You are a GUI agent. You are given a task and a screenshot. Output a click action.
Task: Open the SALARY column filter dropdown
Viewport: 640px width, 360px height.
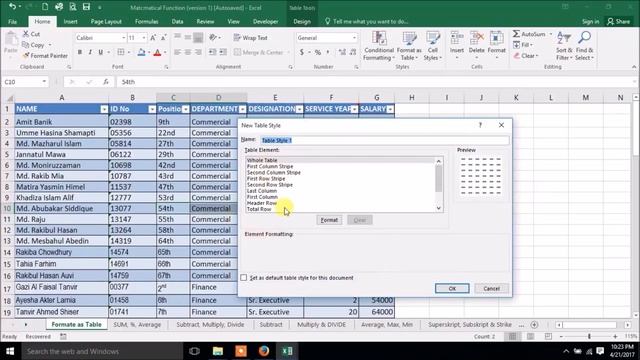[x=390, y=109]
